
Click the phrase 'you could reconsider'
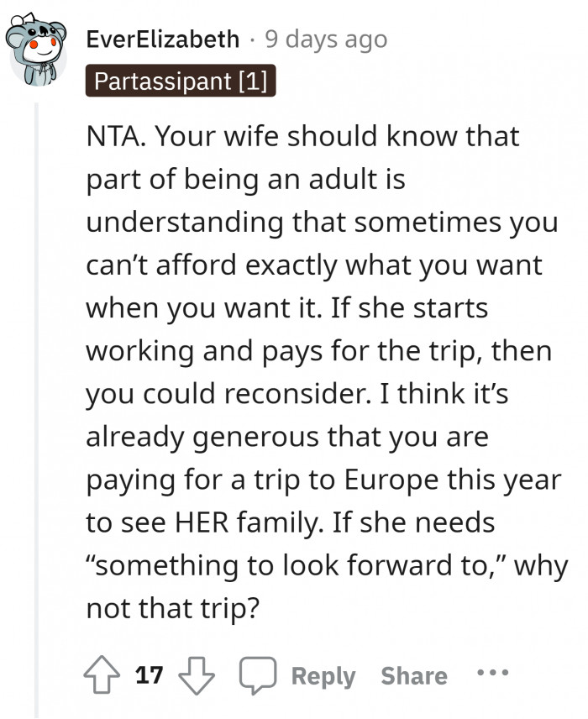click(x=210, y=394)
